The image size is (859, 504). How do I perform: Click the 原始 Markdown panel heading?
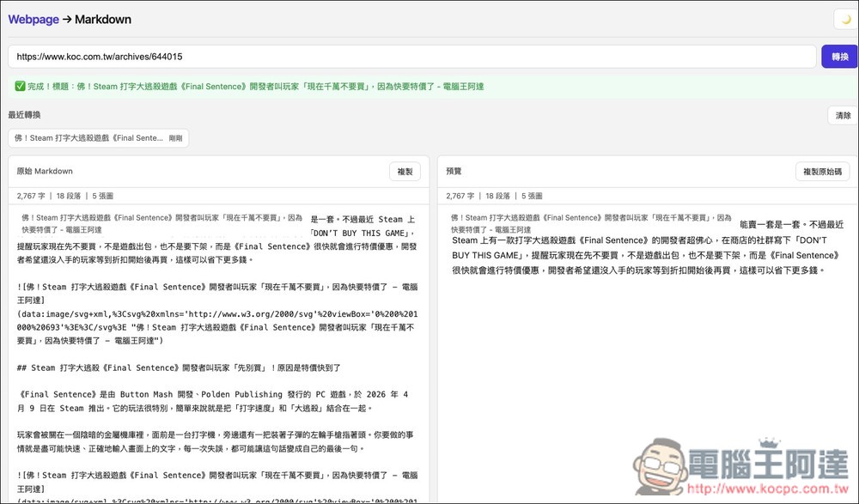(45, 171)
